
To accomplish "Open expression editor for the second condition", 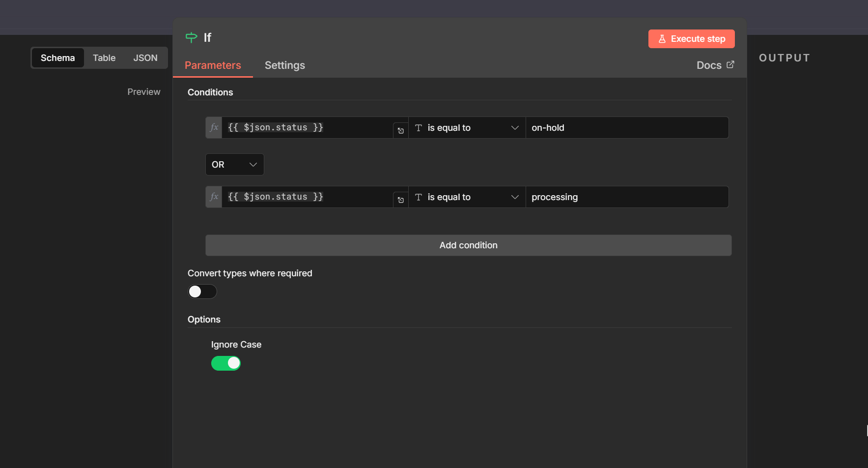I will pos(401,200).
